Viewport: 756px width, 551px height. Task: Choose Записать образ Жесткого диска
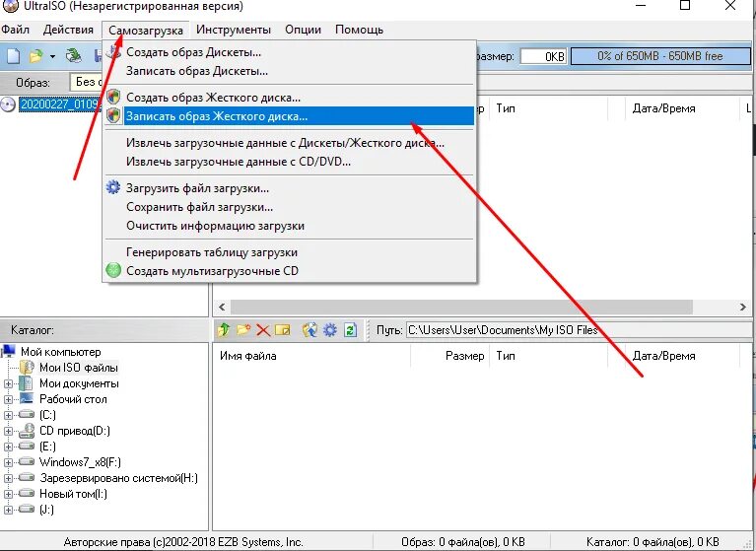click(289, 115)
